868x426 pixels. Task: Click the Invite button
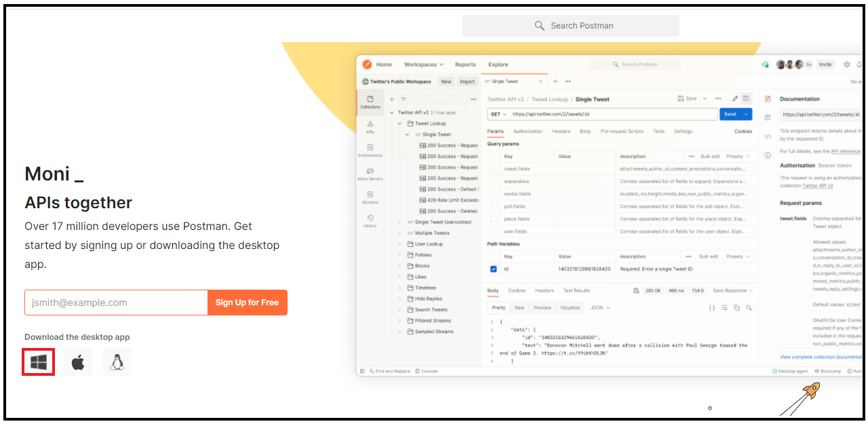click(x=825, y=64)
